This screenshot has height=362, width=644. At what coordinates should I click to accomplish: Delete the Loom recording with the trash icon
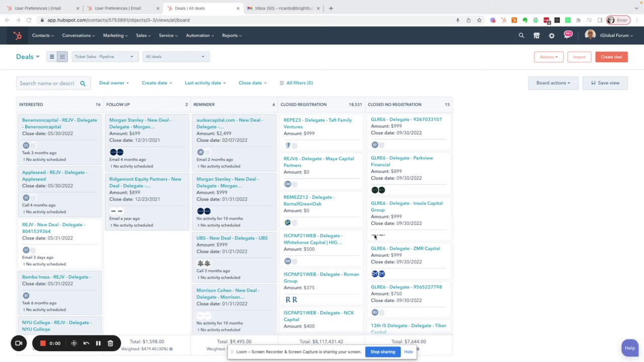tap(110, 343)
